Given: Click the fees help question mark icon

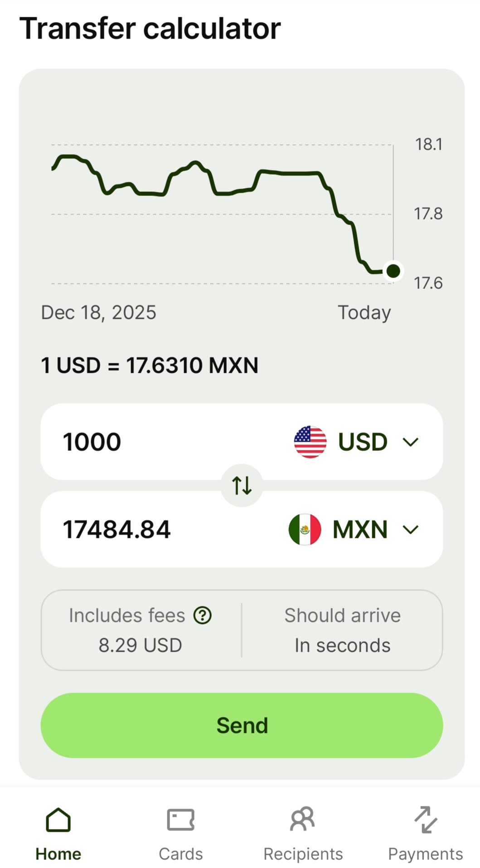Looking at the screenshot, I should tap(202, 615).
